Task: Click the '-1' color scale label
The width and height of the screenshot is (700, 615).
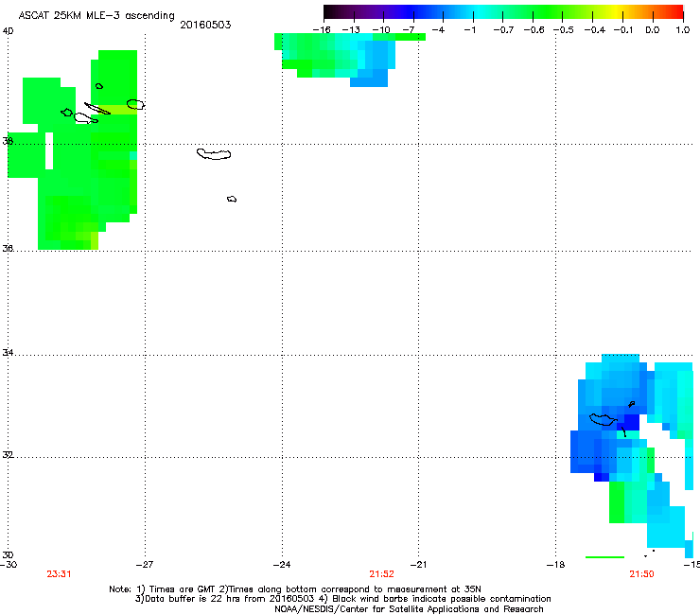Action: pos(469,30)
